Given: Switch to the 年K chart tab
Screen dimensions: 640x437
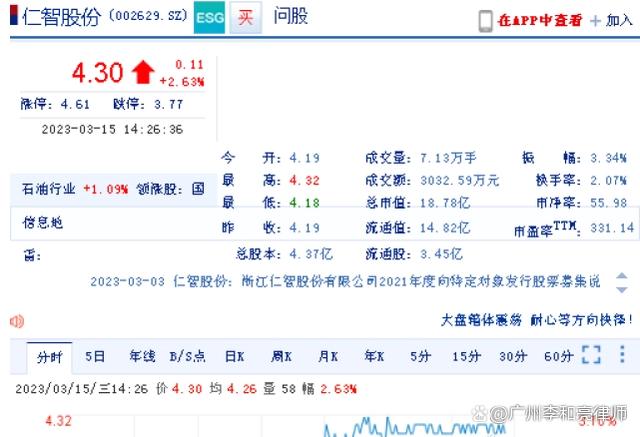Looking at the screenshot, I should 374,357.
